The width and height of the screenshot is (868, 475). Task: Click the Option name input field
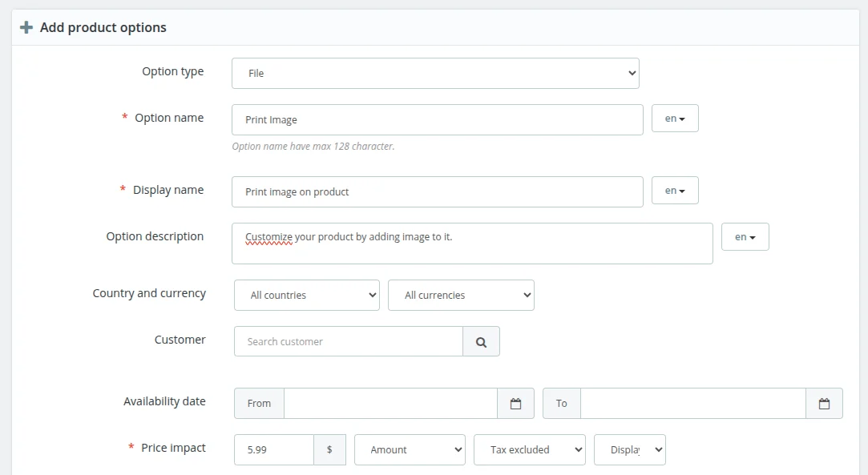click(437, 119)
